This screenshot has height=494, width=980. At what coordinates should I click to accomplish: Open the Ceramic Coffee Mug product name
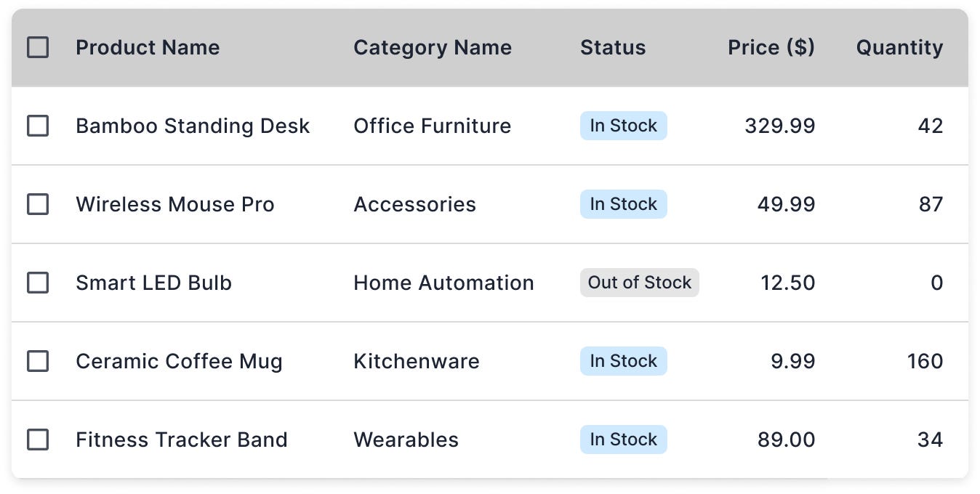tap(179, 362)
